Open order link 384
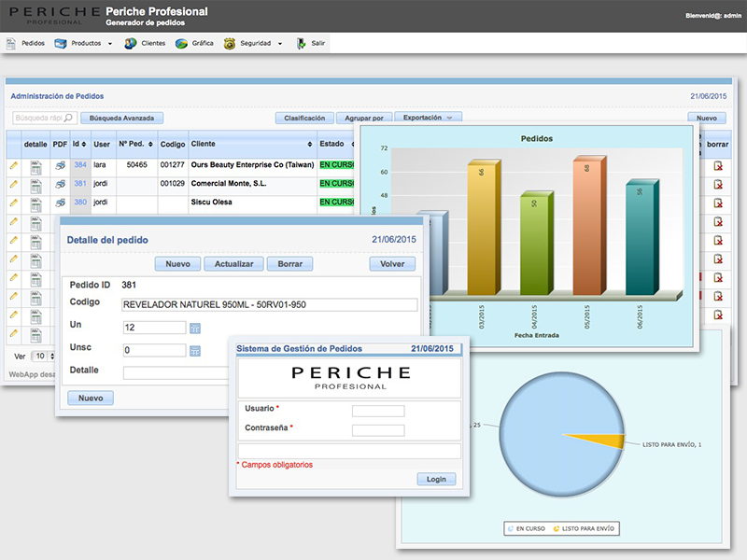The image size is (747, 560). tap(80, 165)
